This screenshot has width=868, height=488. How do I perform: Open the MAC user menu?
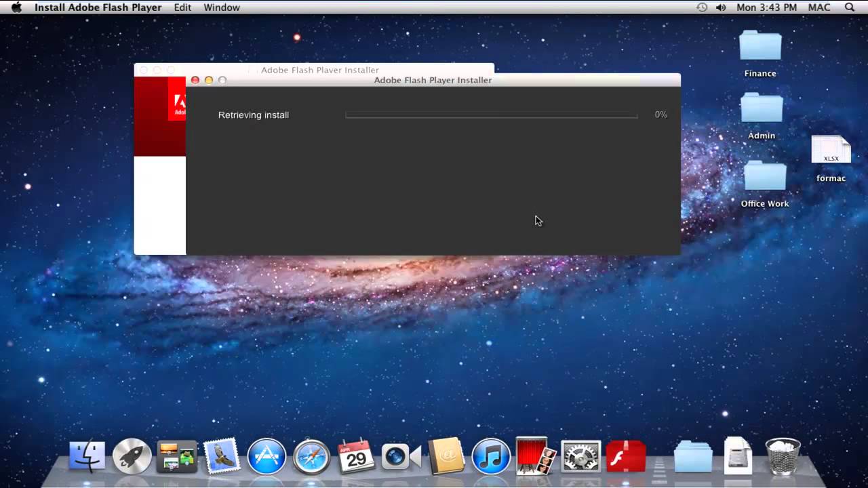819,7
